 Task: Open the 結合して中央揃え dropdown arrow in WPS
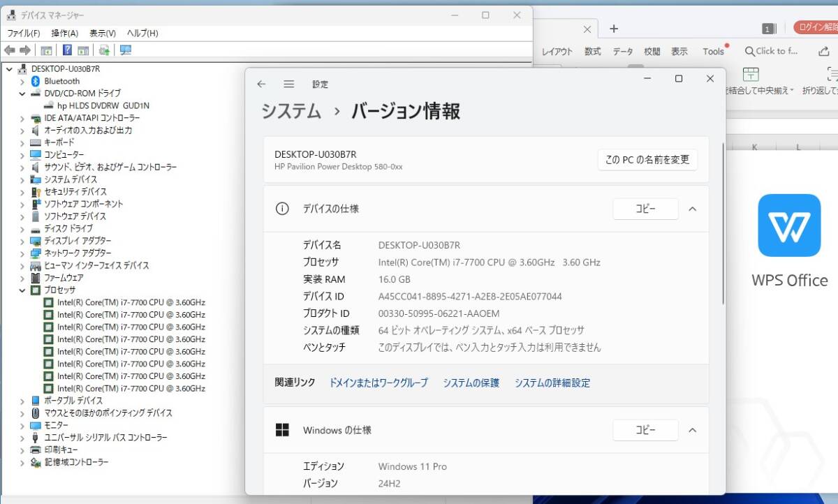(x=792, y=91)
